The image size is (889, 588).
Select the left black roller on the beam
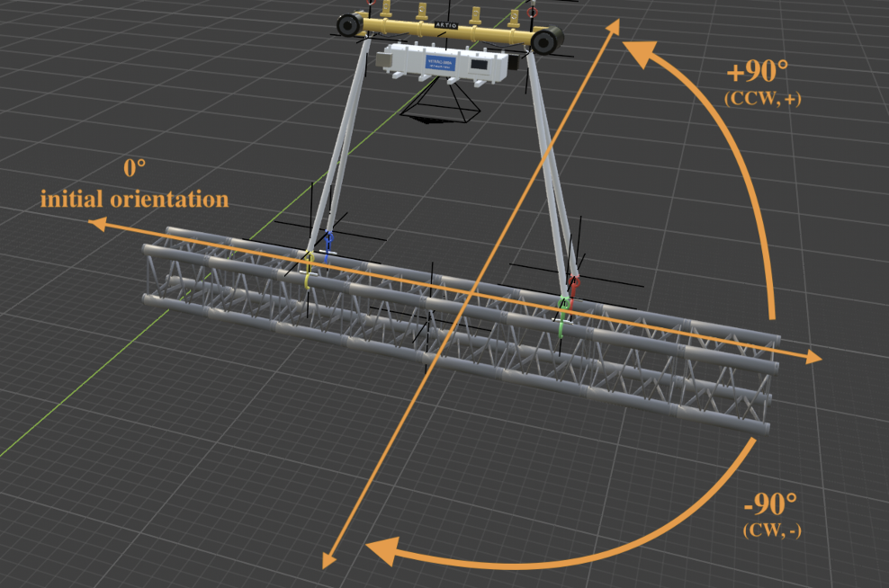click(x=350, y=25)
